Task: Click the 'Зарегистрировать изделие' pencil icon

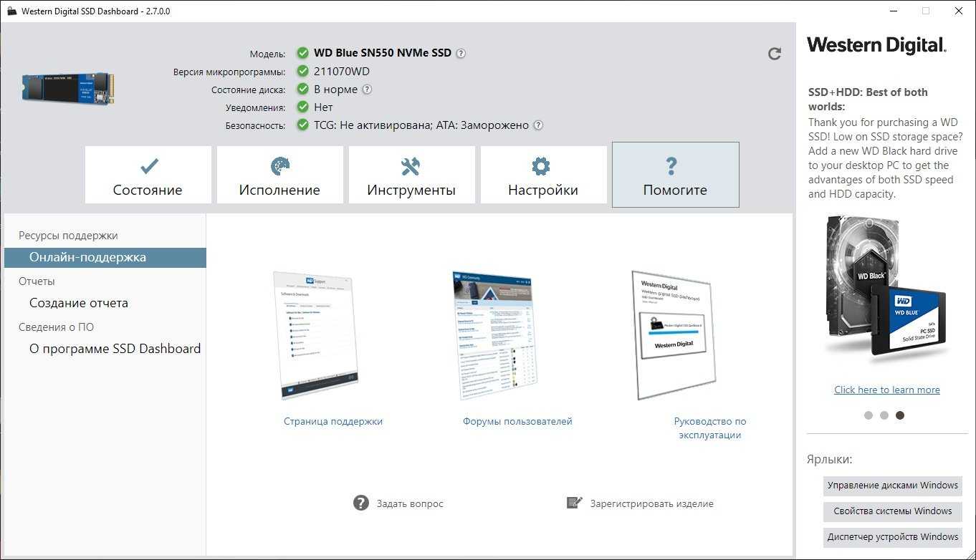Action: click(574, 503)
